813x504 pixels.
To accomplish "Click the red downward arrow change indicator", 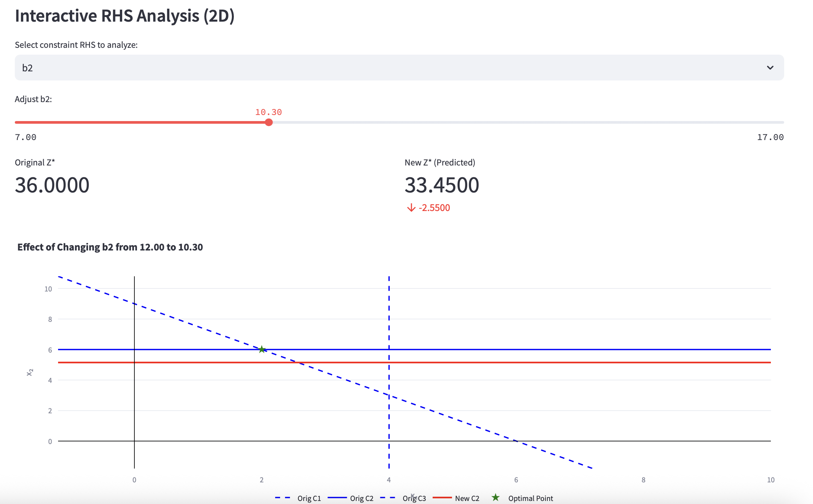I will coord(411,208).
